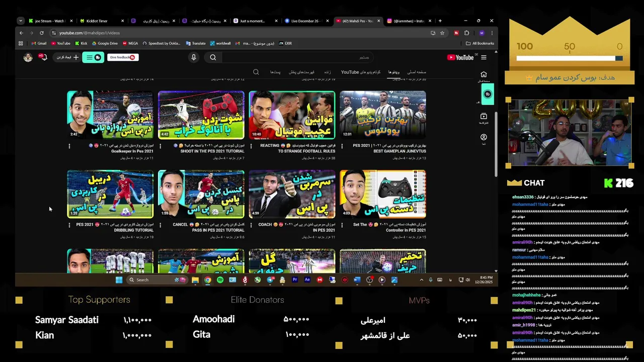Click the Give feedback button
Screen dimensions: 644x362
[x=123, y=57]
